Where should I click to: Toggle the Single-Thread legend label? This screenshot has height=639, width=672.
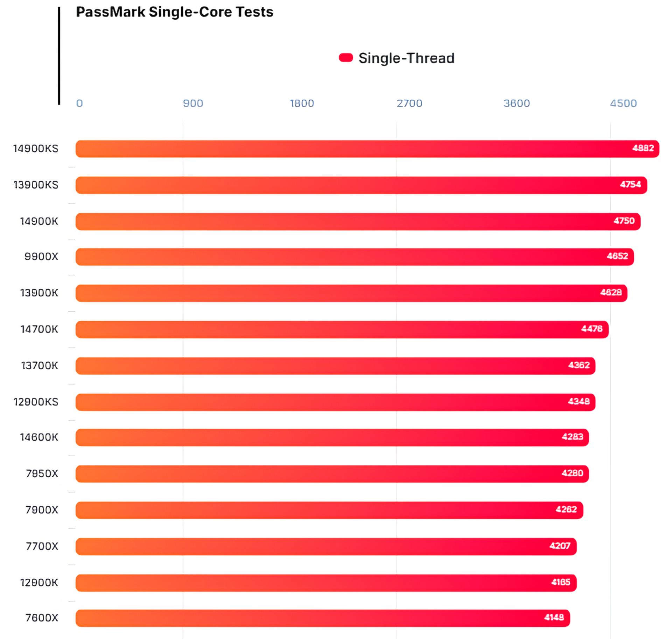[406, 58]
